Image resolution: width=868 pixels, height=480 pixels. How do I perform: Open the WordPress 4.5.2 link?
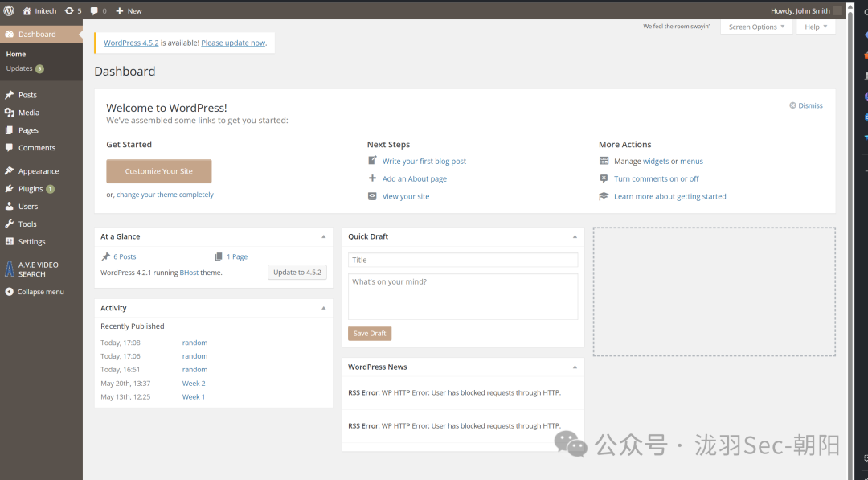(131, 43)
